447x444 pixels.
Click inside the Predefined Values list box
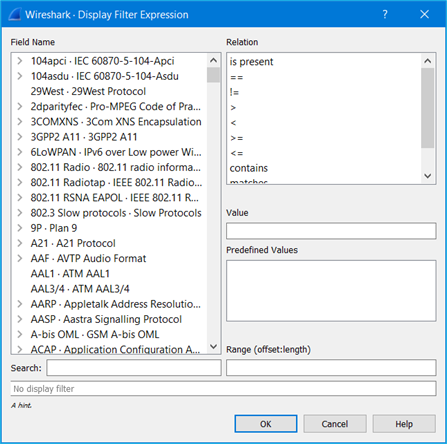click(331, 291)
